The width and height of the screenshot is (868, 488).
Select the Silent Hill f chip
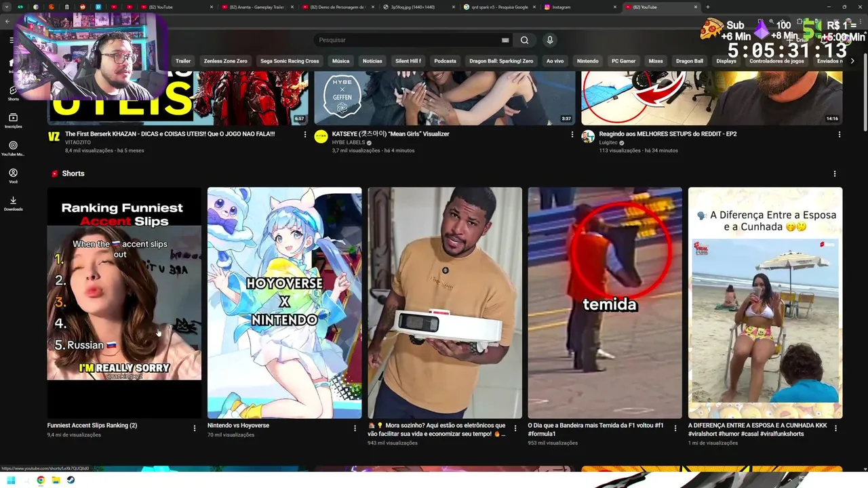click(x=408, y=61)
